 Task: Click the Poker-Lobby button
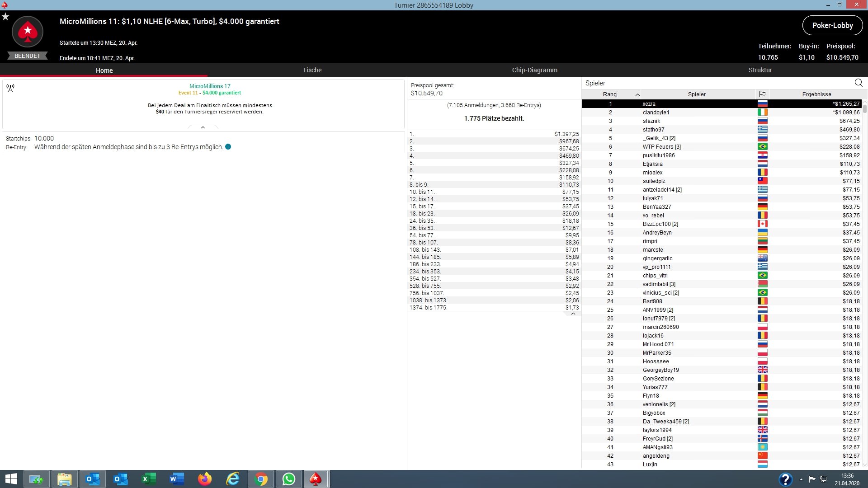(832, 25)
